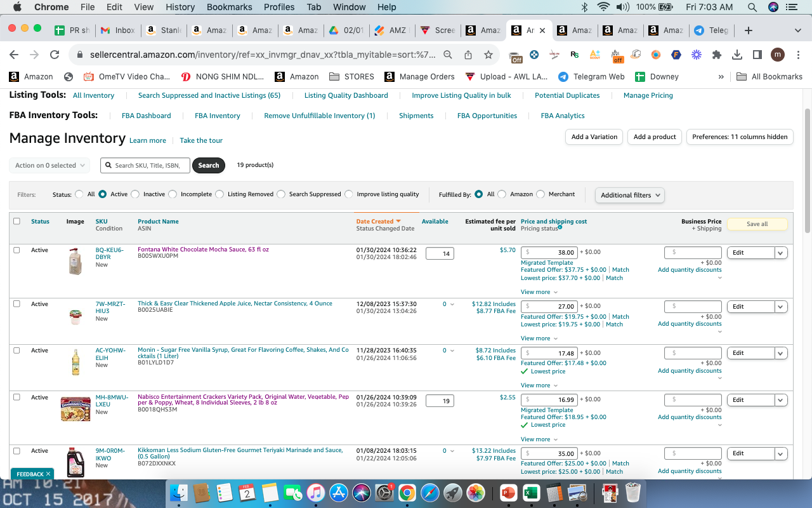
Task: Switch to the Telegram browser tab
Action: [712, 30]
